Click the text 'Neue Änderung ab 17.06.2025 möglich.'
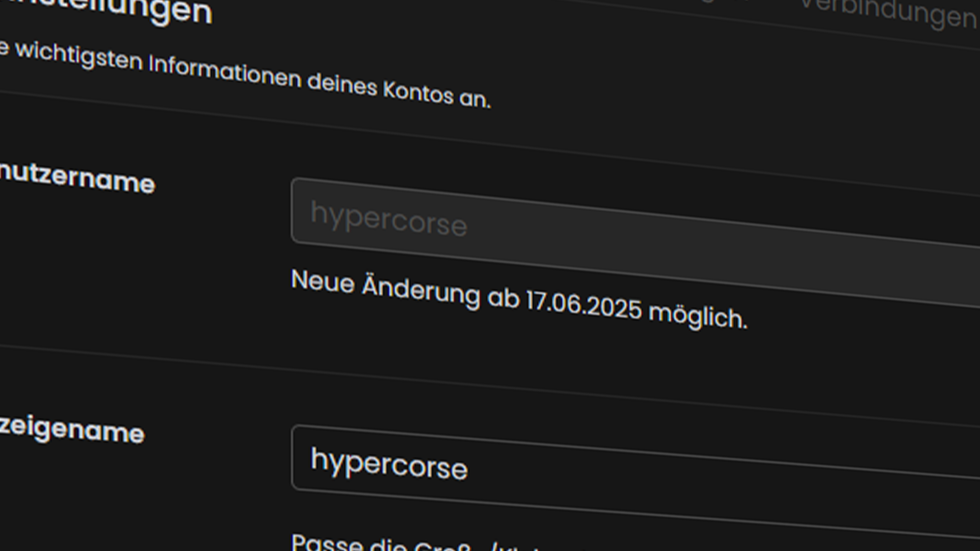Viewport: 980px width, 551px height. click(519, 299)
